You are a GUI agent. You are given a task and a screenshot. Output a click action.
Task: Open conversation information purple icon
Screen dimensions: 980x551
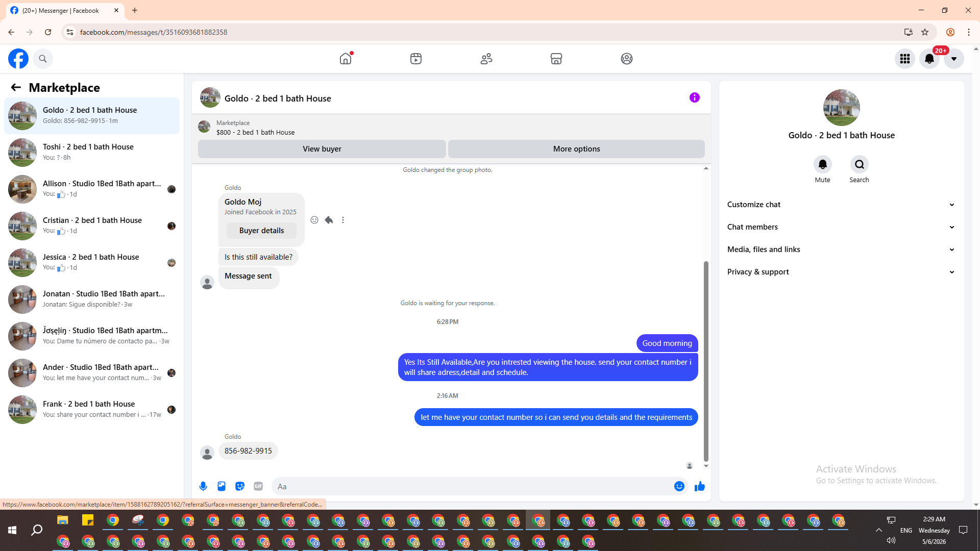coord(695,97)
